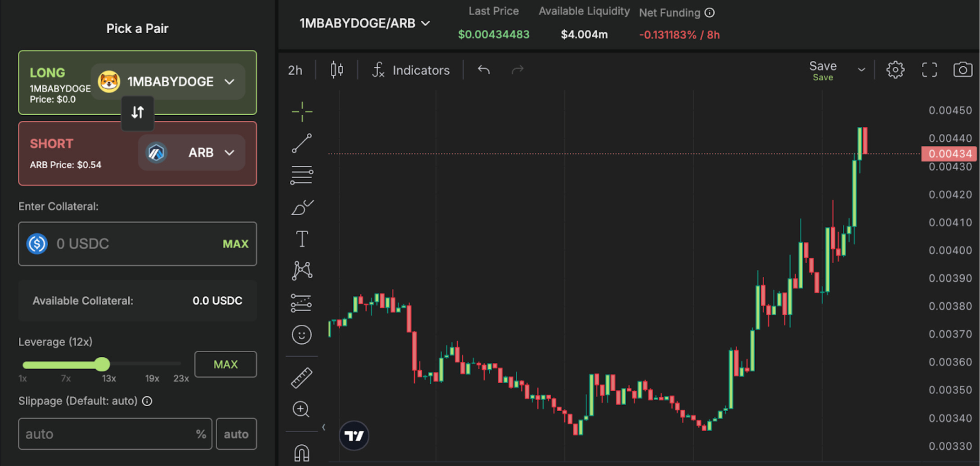Click the Pick a Pair heading
Viewport: 980px width, 466px height.
137,28
